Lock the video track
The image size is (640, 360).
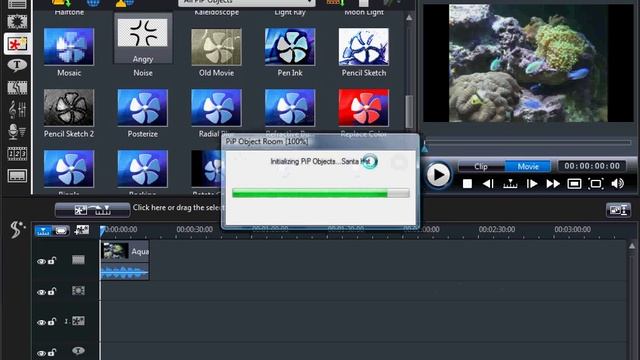coord(52,261)
